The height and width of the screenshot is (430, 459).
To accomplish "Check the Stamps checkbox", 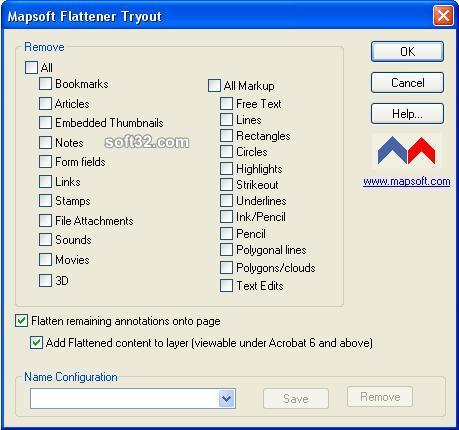I will 45,201.
